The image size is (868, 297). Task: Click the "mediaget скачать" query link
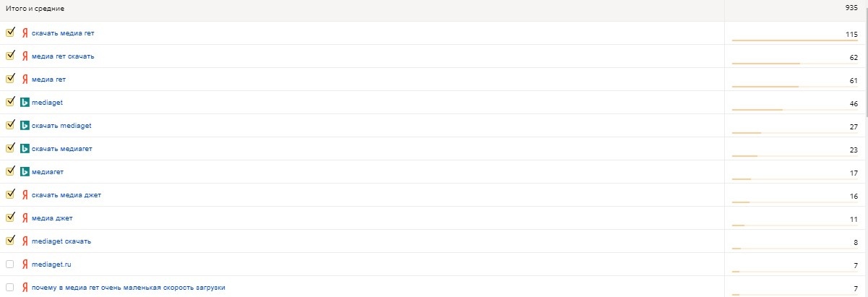(61, 241)
